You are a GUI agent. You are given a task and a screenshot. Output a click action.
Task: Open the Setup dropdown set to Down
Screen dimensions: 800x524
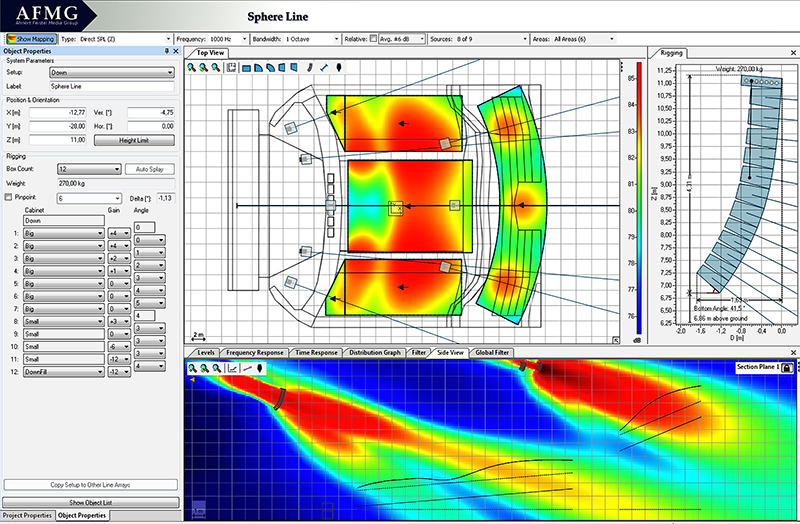point(113,73)
